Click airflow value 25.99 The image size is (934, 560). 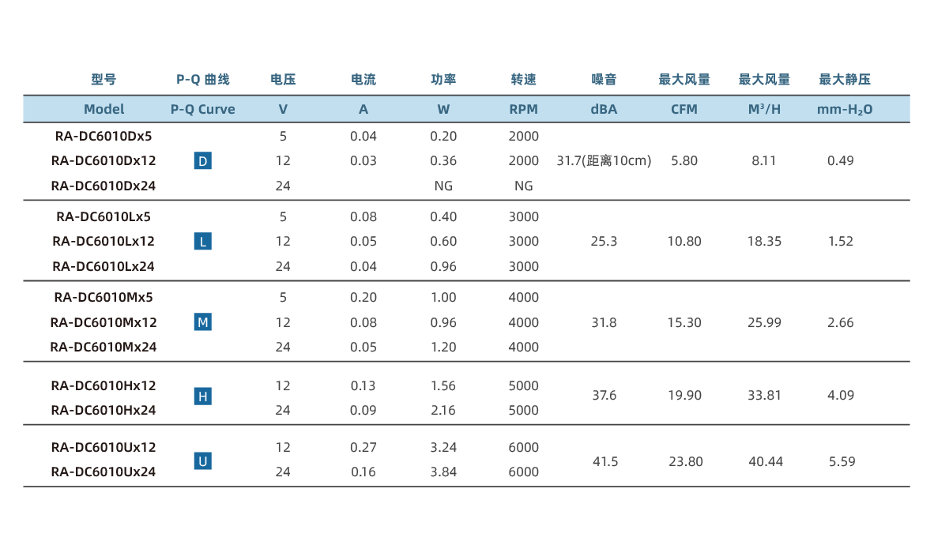click(x=764, y=322)
